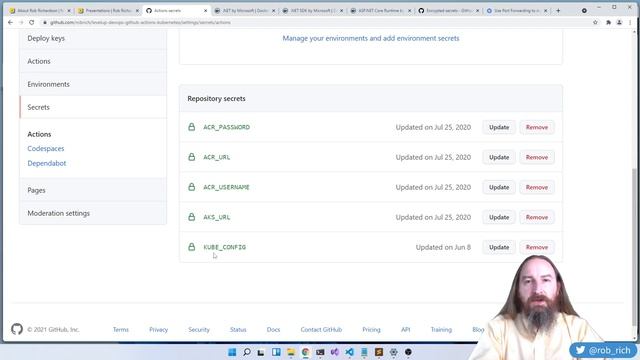Remove the AKS_URL secret
The image size is (640, 360).
tap(537, 217)
